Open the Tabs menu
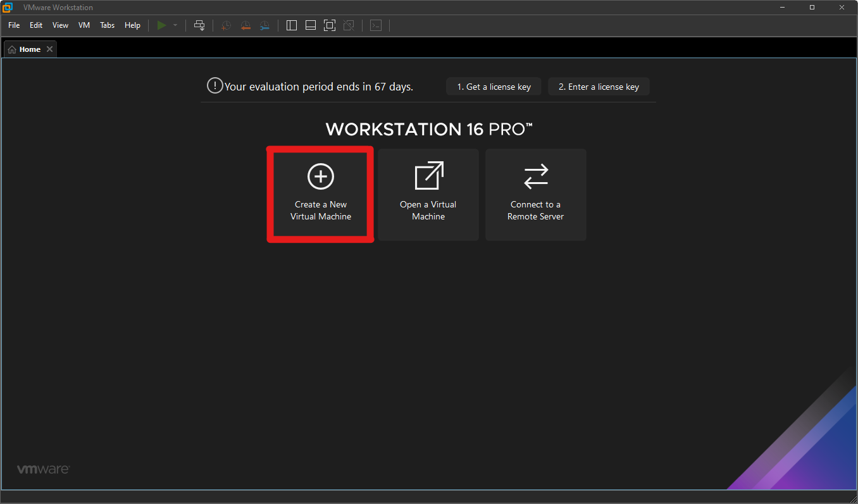The width and height of the screenshot is (858, 504). [108, 25]
